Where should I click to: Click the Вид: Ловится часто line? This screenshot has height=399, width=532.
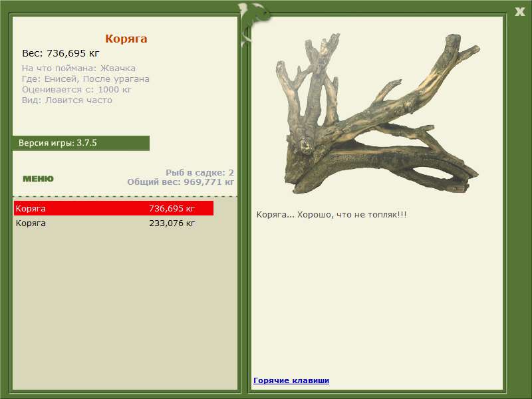(67, 100)
